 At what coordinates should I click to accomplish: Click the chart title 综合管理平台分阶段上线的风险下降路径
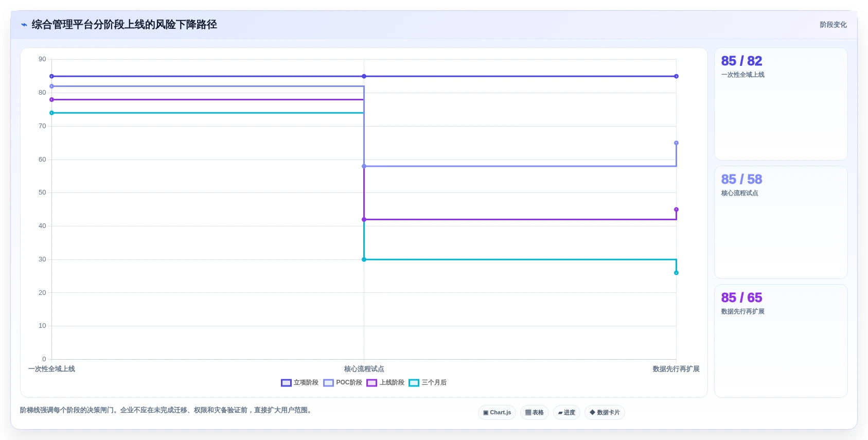(x=124, y=25)
